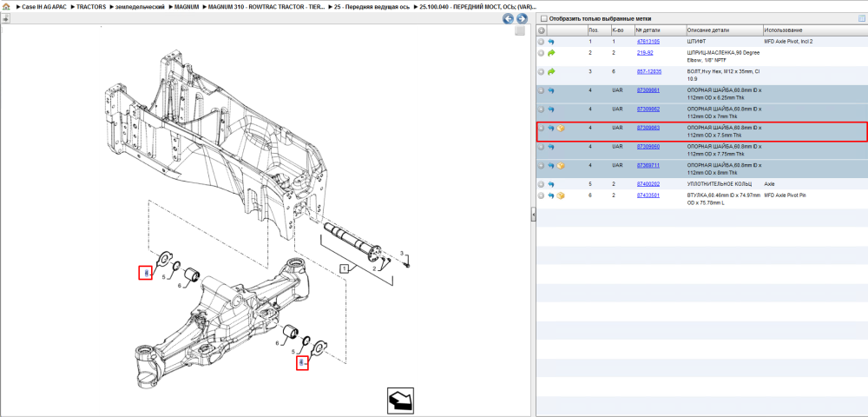Click the 'Поз.' column header
Image resolution: width=868 pixels, height=417 pixels.
pyautogui.click(x=598, y=30)
